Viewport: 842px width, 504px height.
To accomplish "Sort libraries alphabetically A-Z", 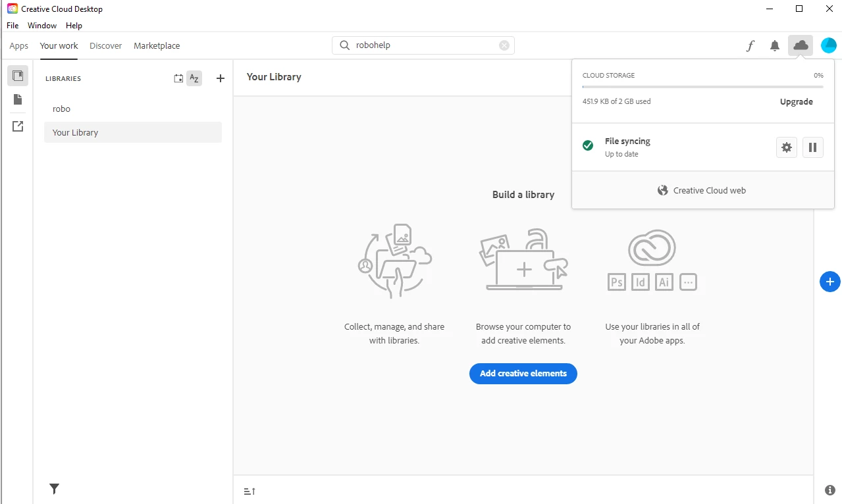I will click(x=194, y=78).
